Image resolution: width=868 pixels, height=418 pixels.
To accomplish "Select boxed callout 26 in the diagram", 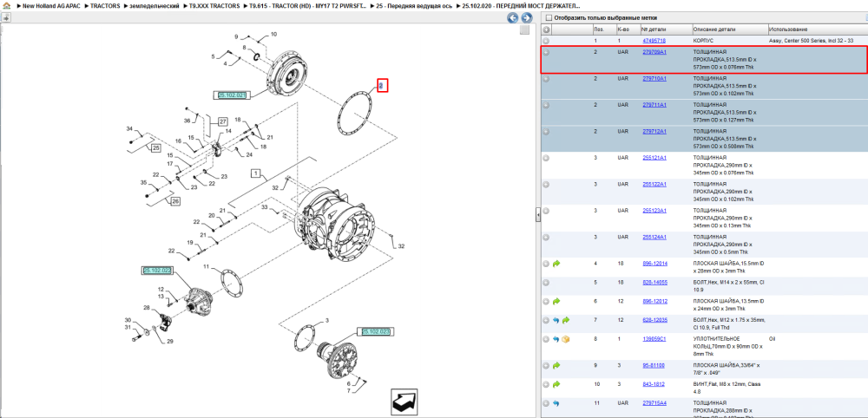I will click(x=175, y=200).
